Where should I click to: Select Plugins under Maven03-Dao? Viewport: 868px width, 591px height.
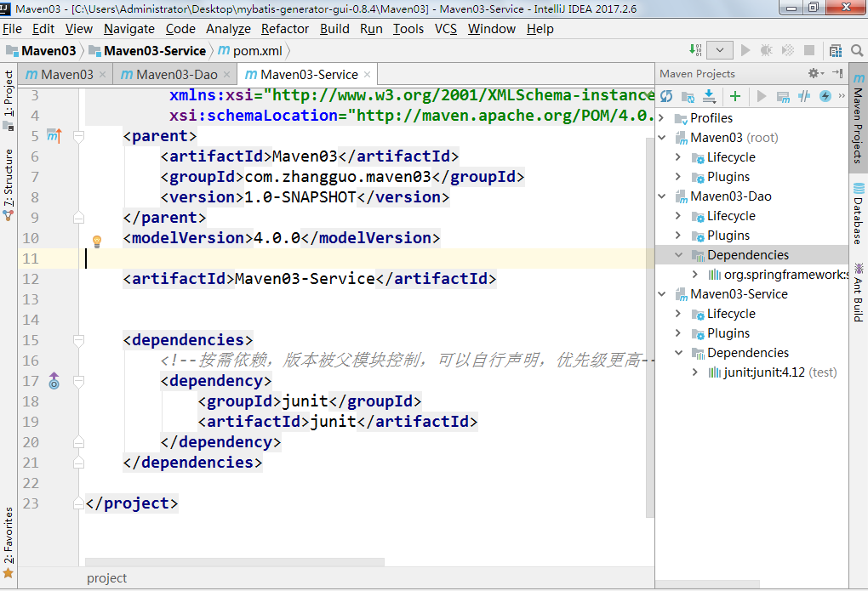pyautogui.click(x=728, y=236)
